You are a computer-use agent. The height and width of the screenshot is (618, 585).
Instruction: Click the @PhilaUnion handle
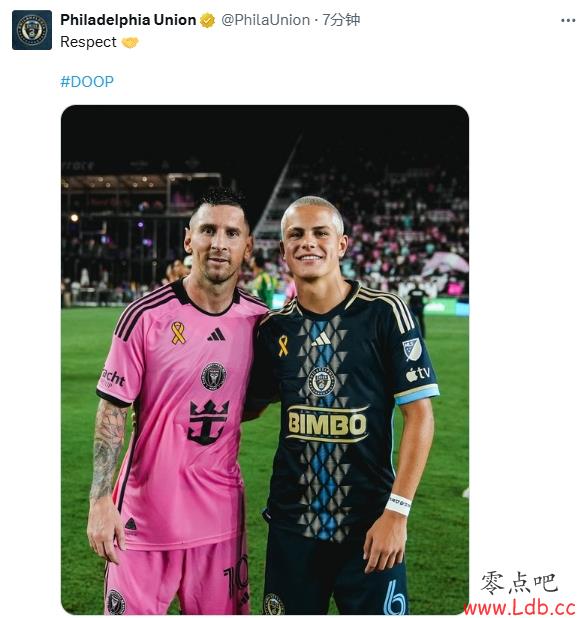[x=265, y=20]
